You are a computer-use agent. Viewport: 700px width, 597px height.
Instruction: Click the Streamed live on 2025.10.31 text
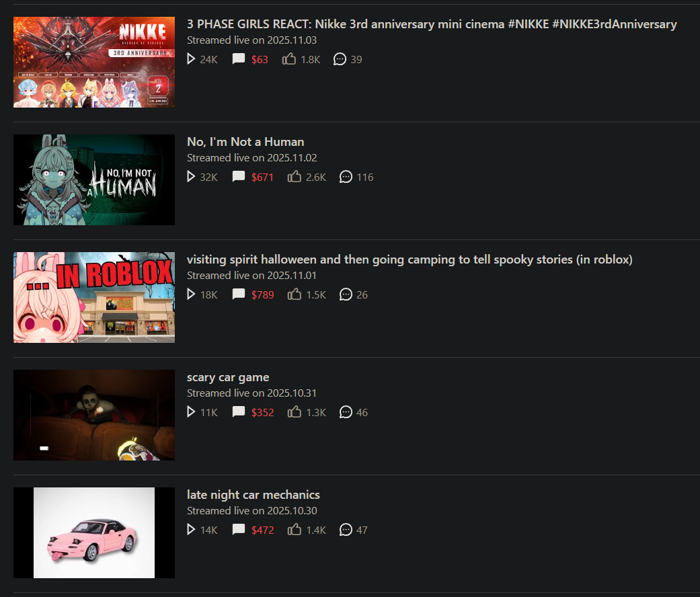tap(251, 393)
